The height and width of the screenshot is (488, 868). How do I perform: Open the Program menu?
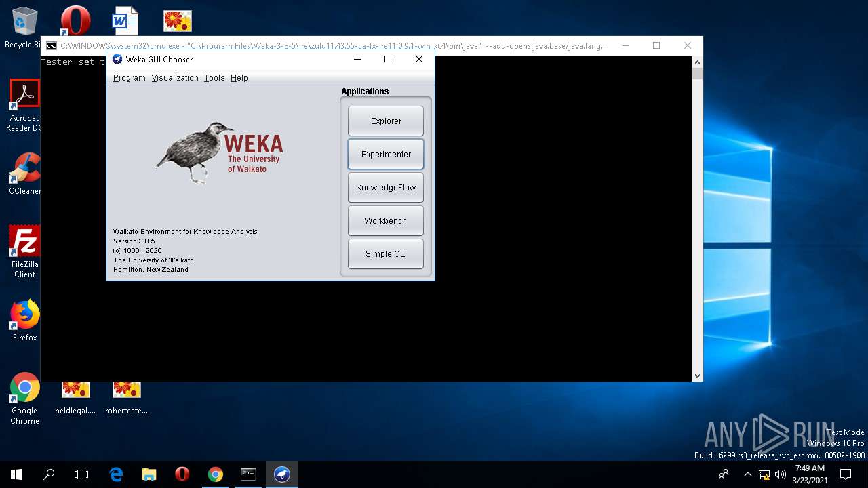coord(129,78)
